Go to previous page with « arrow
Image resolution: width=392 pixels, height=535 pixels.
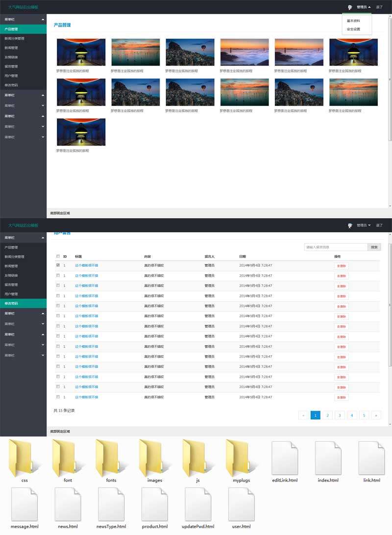[303, 415]
